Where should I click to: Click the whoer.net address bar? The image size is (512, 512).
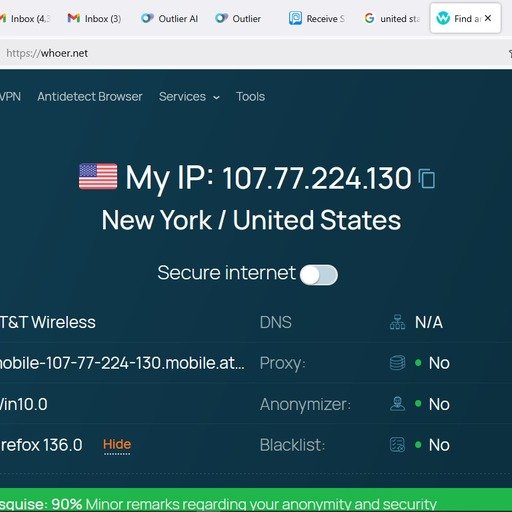coord(253,53)
